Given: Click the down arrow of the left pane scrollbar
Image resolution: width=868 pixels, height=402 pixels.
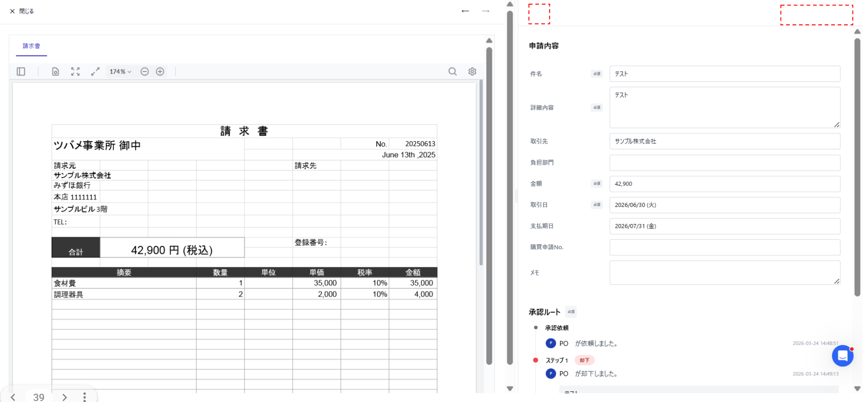Looking at the screenshot, I should click(509, 389).
